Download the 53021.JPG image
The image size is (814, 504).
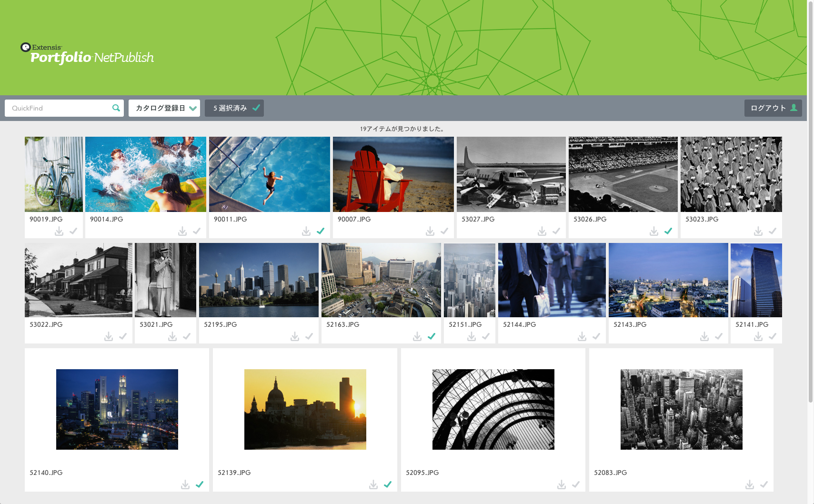(x=172, y=336)
